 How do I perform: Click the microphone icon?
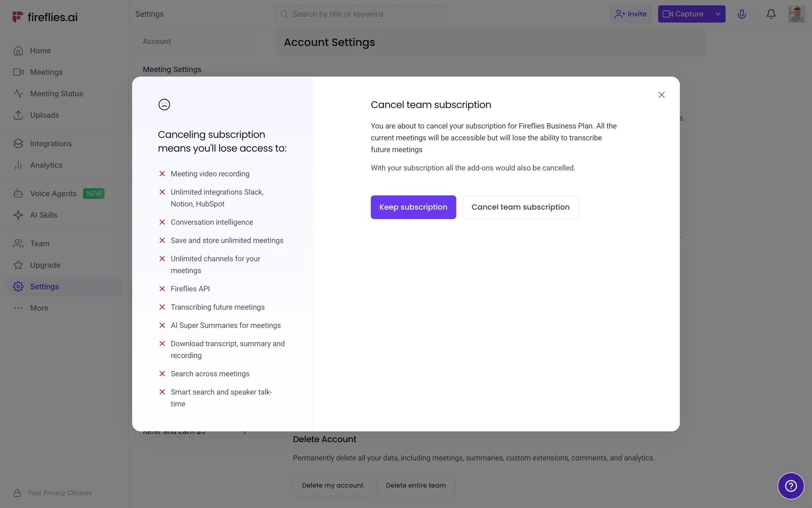coord(742,14)
